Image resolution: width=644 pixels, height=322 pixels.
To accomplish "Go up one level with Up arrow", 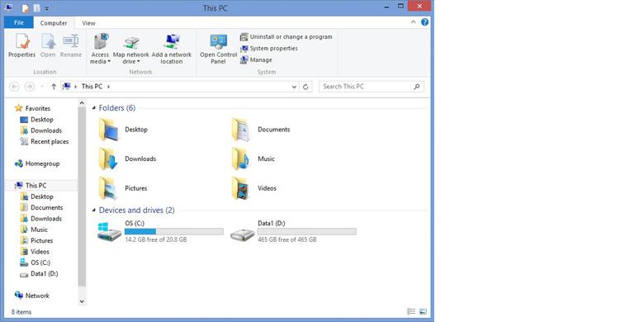I will [x=54, y=87].
